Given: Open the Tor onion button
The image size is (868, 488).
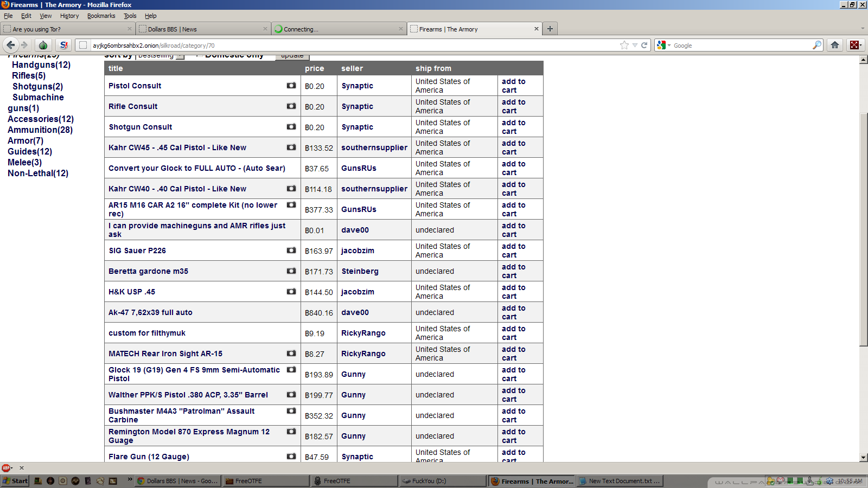Looking at the screenshot, I should click(43, 45).
